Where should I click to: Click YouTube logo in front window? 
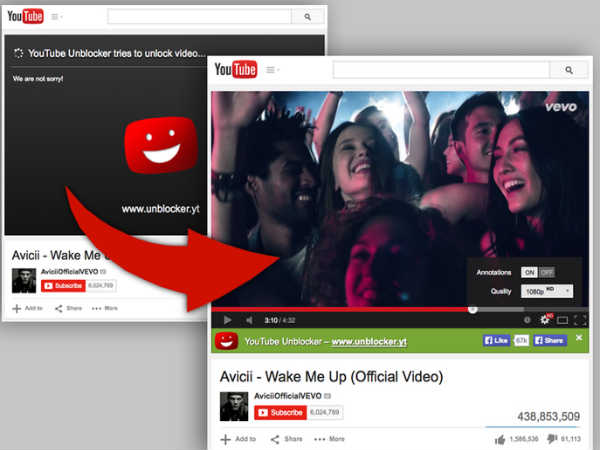click(235, 69)
